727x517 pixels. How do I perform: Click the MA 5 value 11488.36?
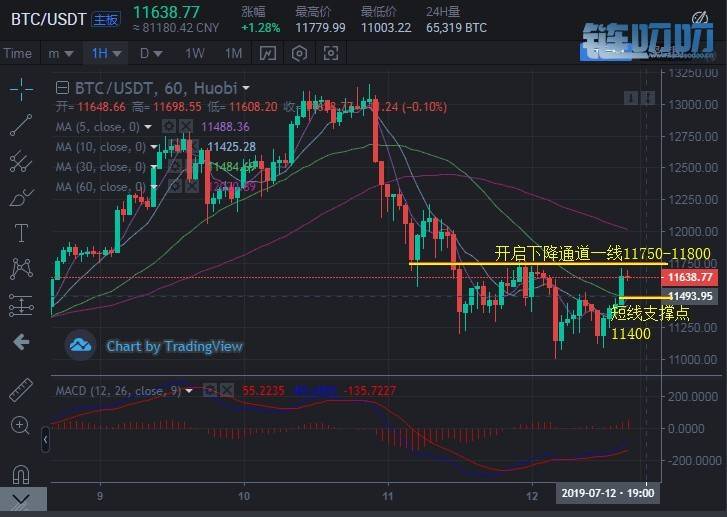[x=225, y=127]
